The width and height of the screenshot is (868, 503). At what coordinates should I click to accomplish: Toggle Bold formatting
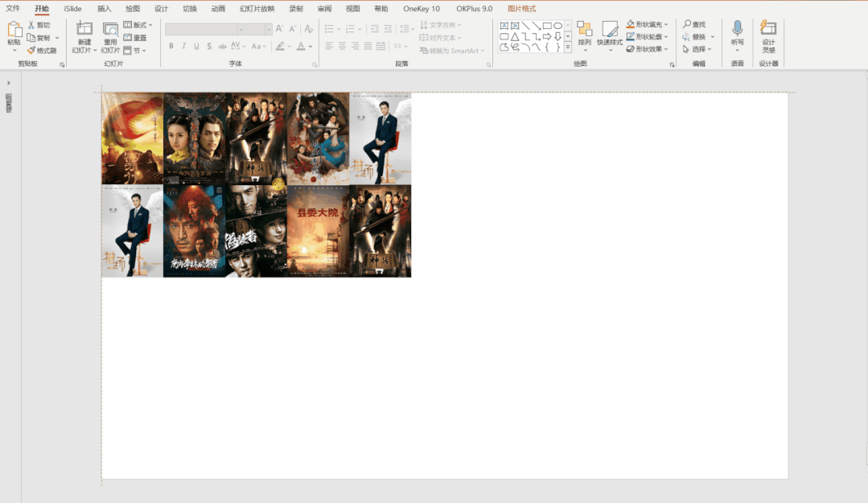coord(171,46)
